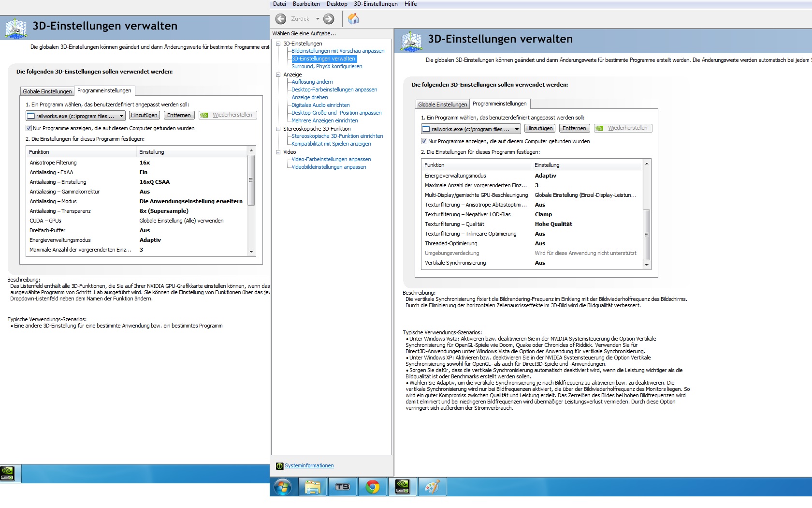Open 'Anzeige drehen' task
This screenshot has height=508, width=812.
click(310, 97)
